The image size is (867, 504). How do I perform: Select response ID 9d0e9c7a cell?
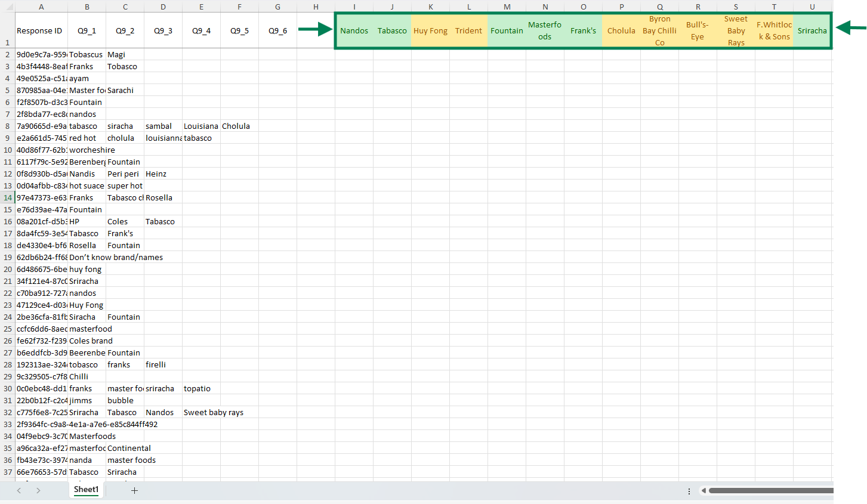click(41, 54)
